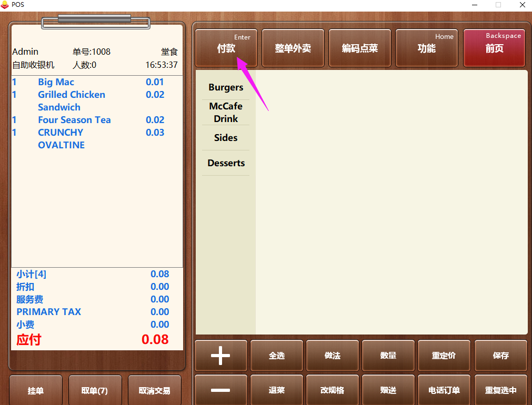Image resolution: width=532 pixels, height=405 pixels.
Task: Click 取单(7) retrieve order button
Action: pos(95,391)
